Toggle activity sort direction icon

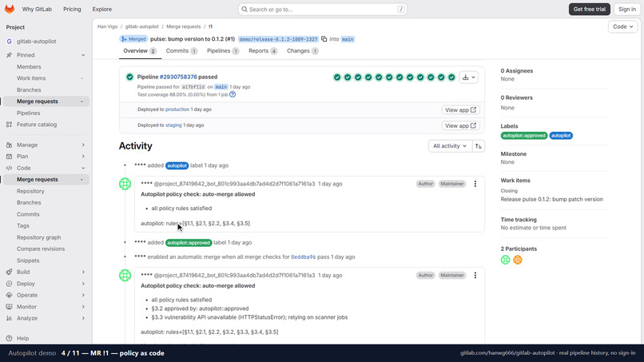479,146
